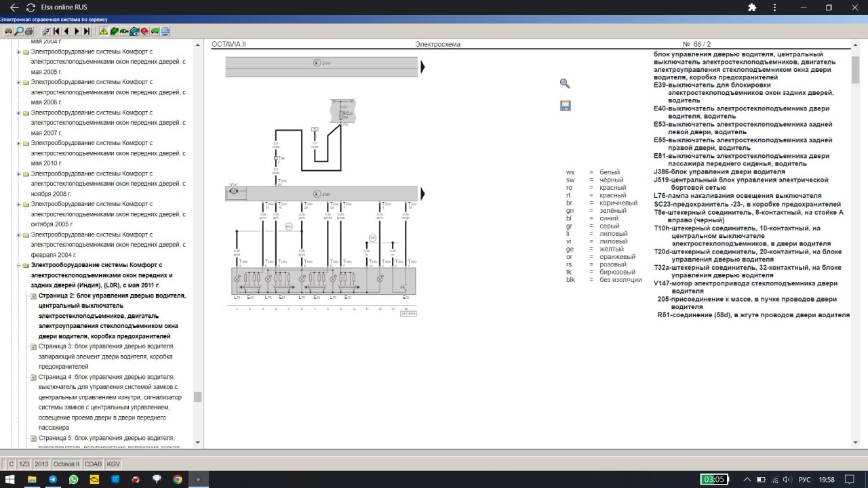Expand the tree entry dated мая 2010 г.
Viewport: 868px width, 488px height.
[x=18, y=143]
